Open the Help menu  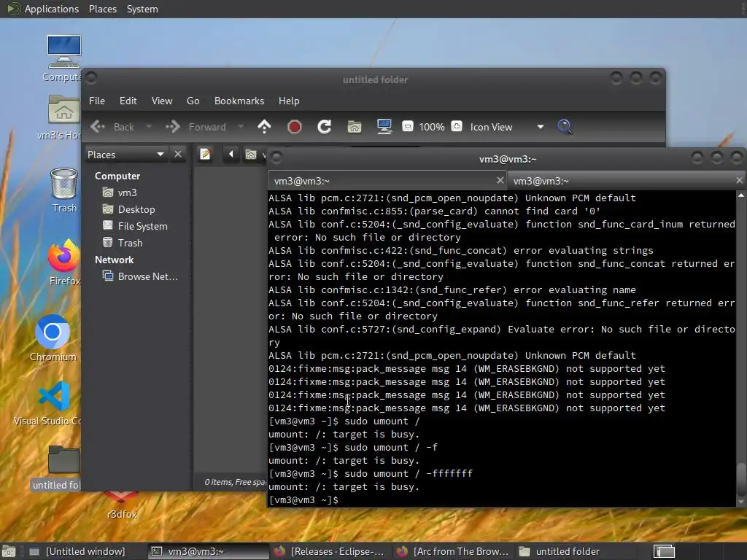[x=289, y=101]
